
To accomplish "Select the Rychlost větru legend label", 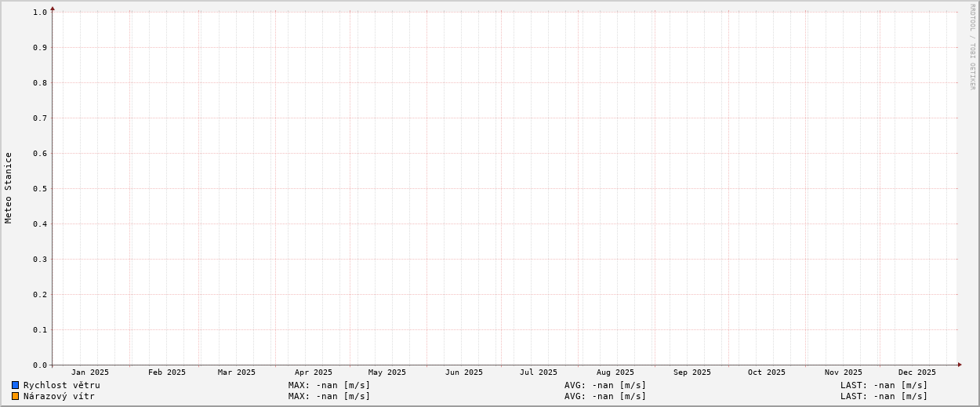I will 61,385.
